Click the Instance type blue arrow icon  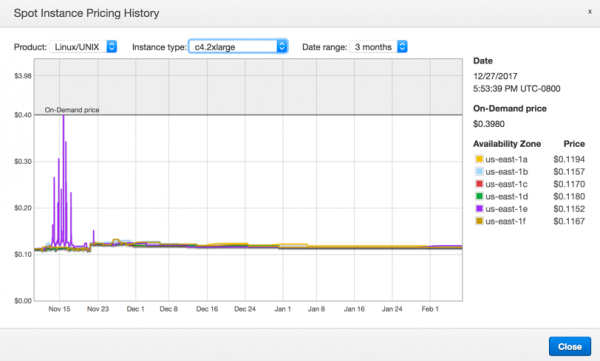[282, 47]
